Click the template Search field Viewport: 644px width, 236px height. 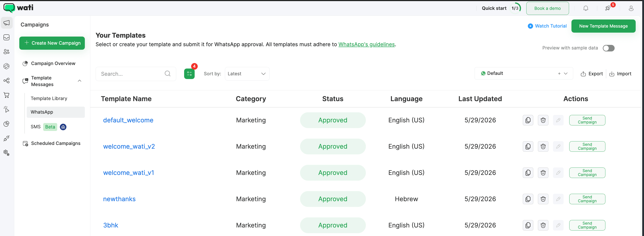136,74
